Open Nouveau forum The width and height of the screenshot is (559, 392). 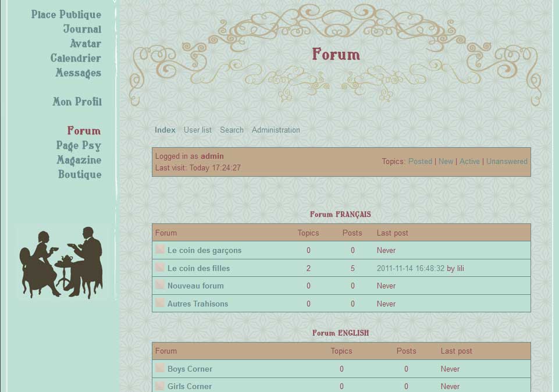(x=195, y=286)
